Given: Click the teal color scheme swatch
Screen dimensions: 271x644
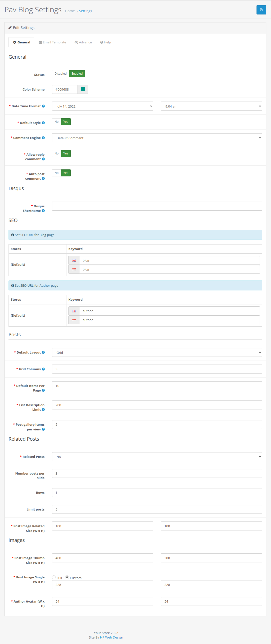Looking at the screenshot, I should [x=83, y=89].
